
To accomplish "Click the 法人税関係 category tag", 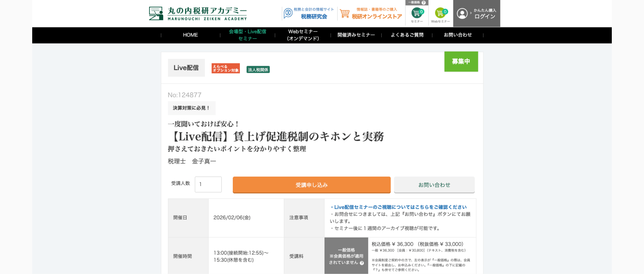I will pos(258,70).
